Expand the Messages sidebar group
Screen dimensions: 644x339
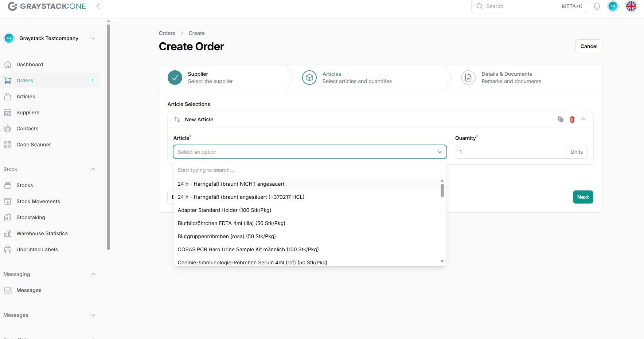(93, 315)
